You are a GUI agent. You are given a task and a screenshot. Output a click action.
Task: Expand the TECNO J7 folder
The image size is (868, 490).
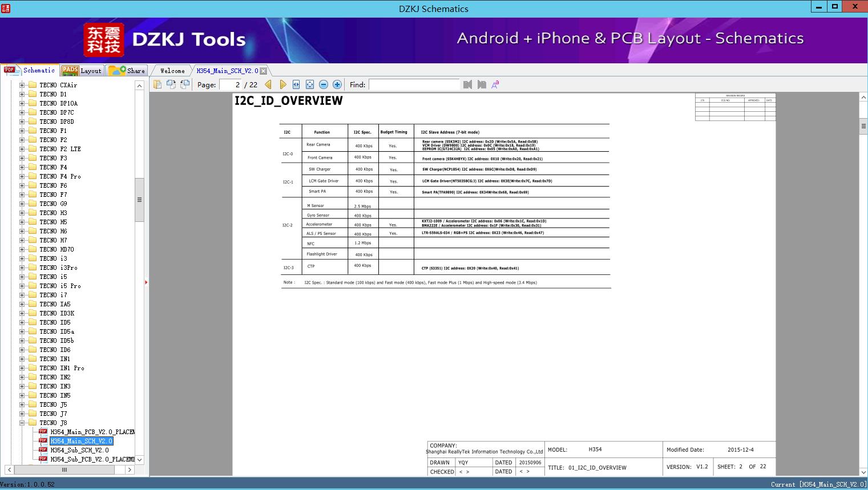pos(22,414)
